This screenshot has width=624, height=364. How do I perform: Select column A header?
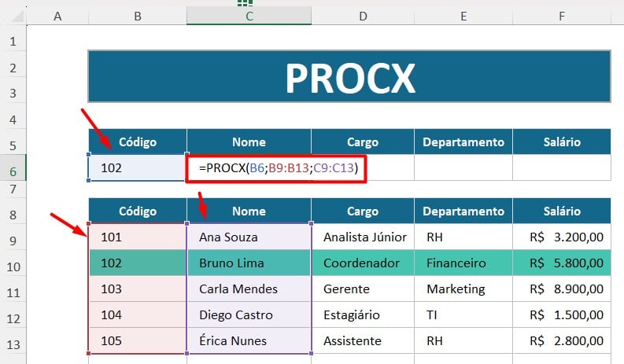[57, 17]
